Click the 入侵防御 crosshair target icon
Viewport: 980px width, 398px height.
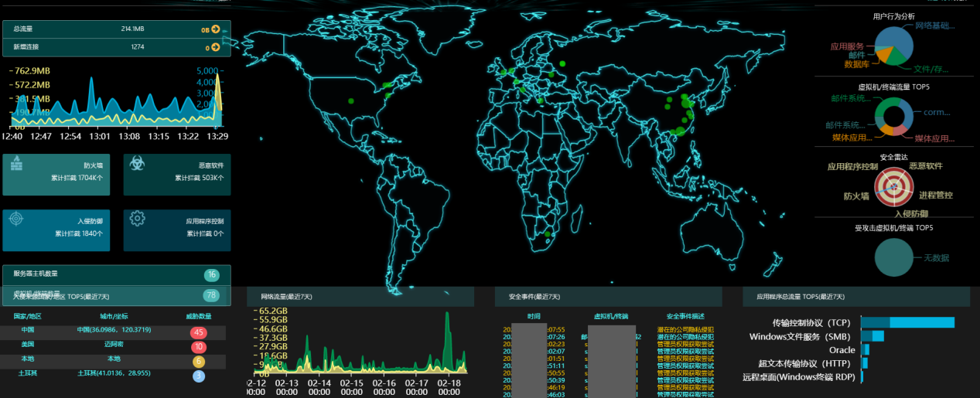(17, 219)
